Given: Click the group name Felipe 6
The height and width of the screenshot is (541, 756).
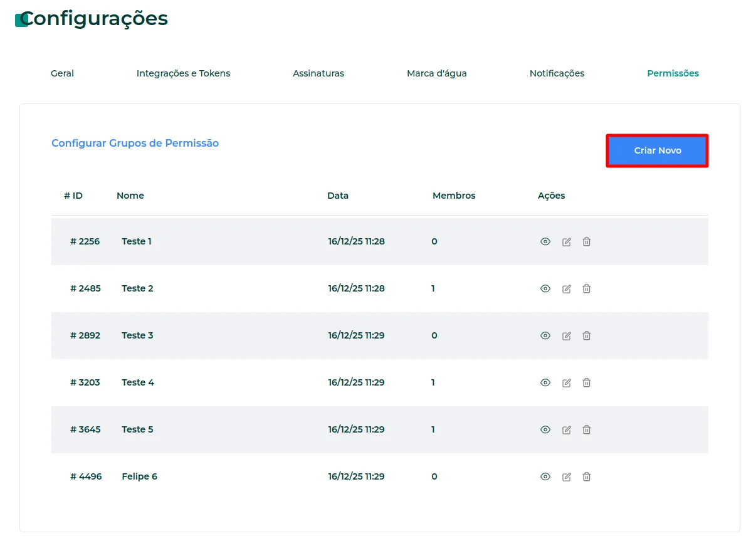Looking at the screenshot, I should pyautogui.click(x=139, y=476).
